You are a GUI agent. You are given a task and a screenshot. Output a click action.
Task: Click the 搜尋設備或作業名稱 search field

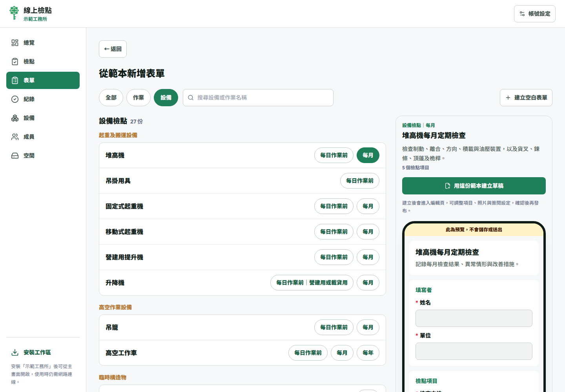pyautogui.click(x=258, y=98)
